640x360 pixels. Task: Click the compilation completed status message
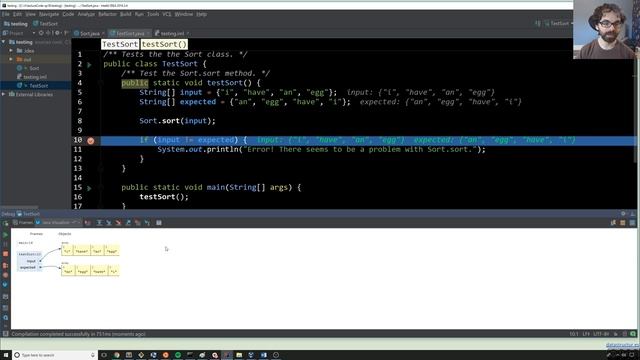pyautogui.click(x=78, y=334)
